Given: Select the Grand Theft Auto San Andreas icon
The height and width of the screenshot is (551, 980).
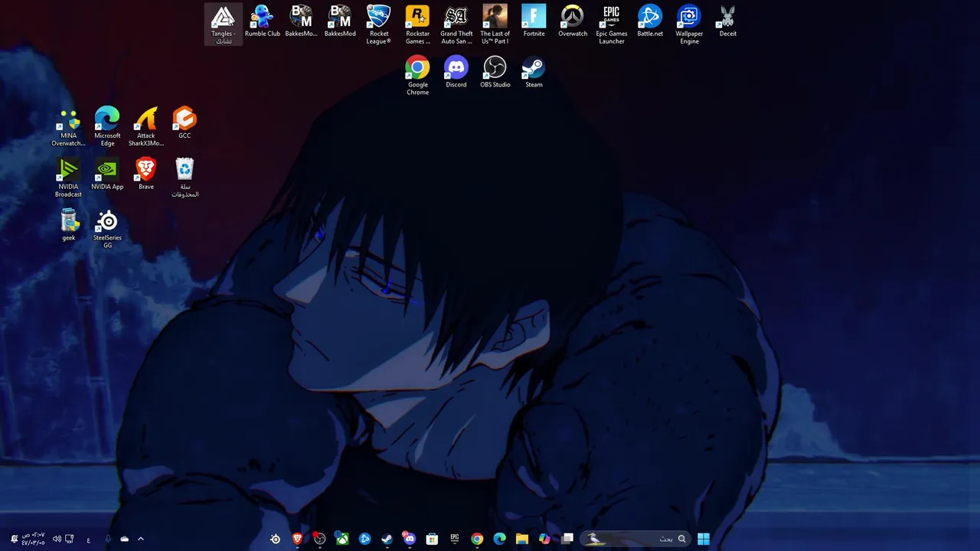Looking at the screenshot, I should 456,24.
